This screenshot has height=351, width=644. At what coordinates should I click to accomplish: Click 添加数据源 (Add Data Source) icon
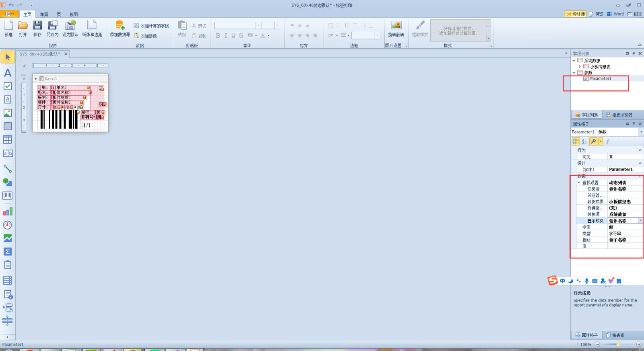(120, 28)
